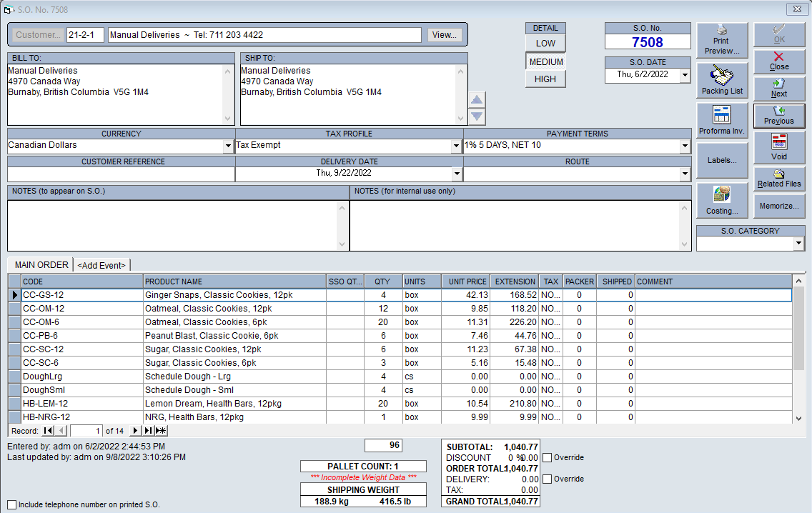Click in the notes to appear on S.O. box
The width and height of the screenshot is (812, 513).
tap(172, 226)
